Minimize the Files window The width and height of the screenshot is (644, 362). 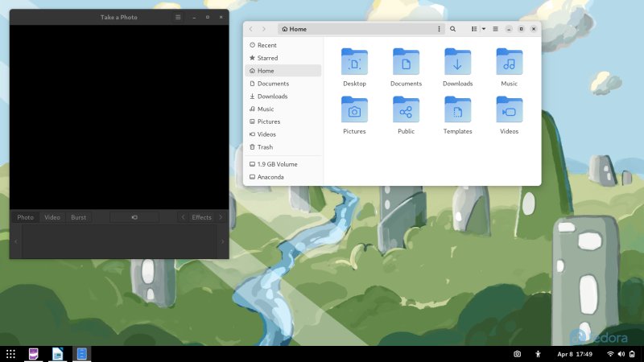point(509,29)
